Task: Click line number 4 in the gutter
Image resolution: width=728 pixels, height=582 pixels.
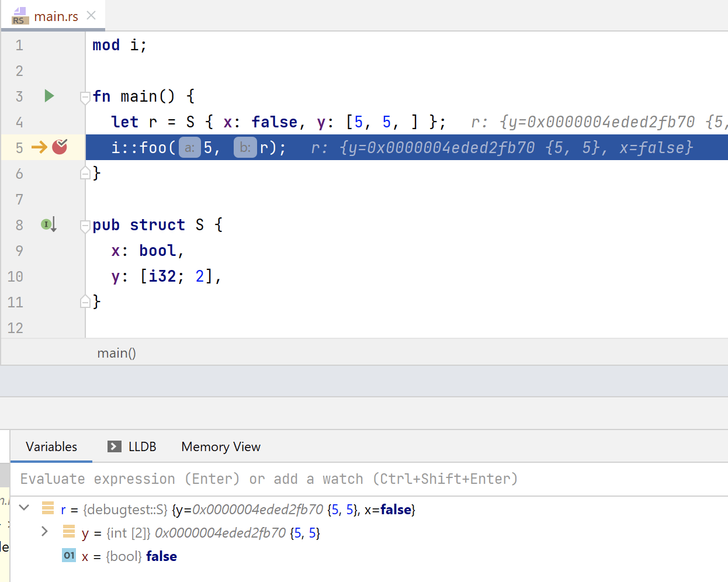Action: click(x=19, y=122)
